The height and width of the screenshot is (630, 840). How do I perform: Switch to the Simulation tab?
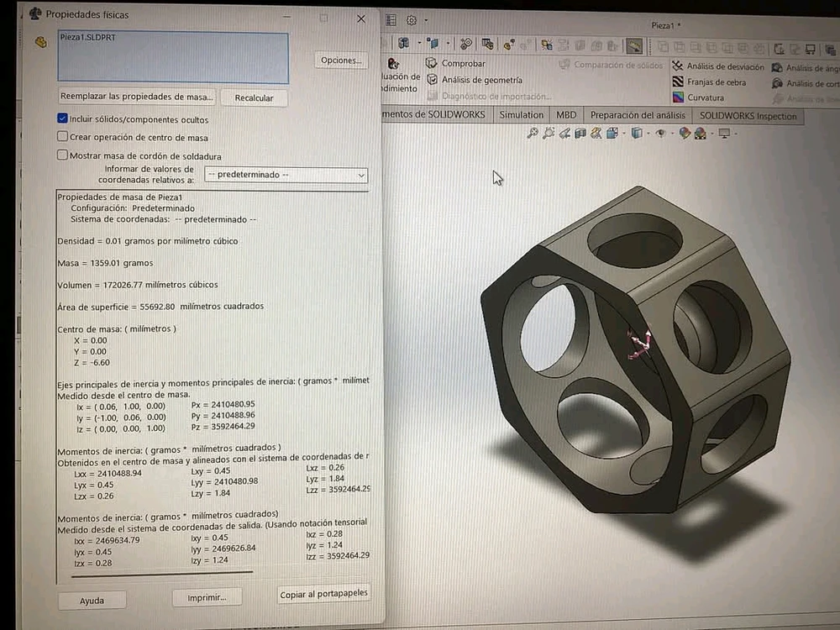coord(521,115)
